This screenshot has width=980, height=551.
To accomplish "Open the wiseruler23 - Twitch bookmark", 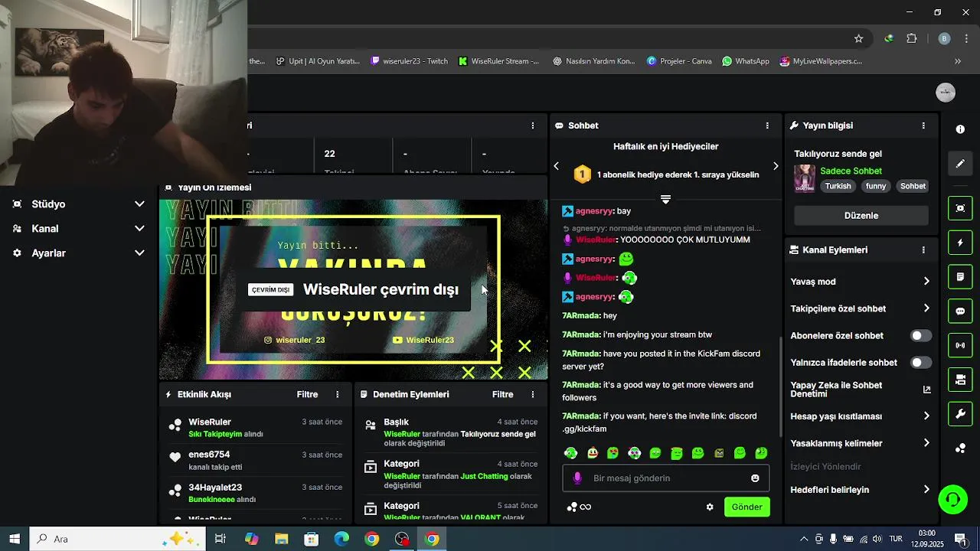I will pos(410,61).
